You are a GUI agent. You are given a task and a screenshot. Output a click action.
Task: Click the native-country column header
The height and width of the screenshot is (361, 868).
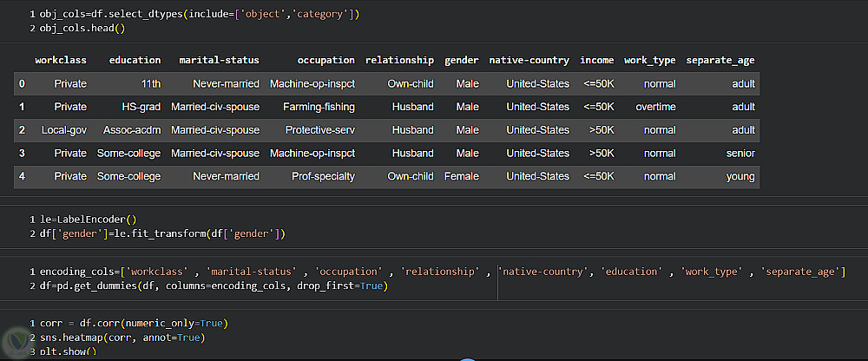coord(529,61)
